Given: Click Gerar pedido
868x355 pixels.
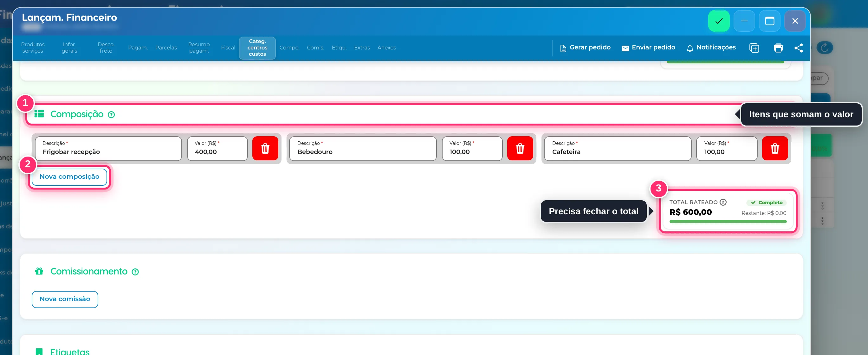Looking at the screenshot, I should (585, 48).
